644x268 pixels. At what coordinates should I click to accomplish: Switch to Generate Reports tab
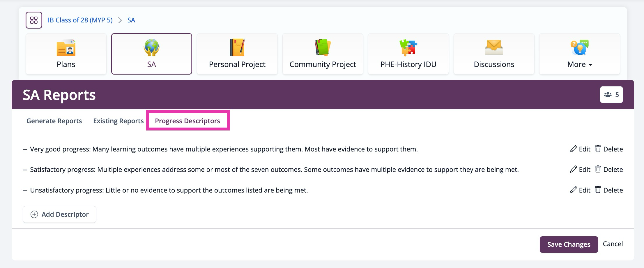(54, 121)
